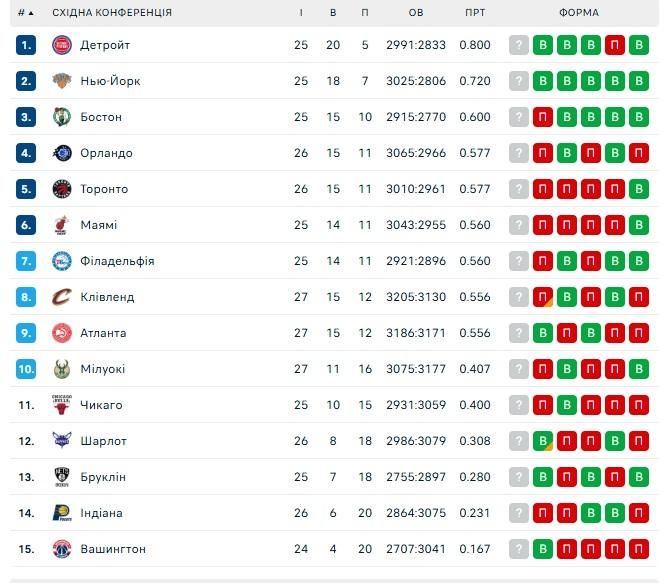
Task: Open the Вашингтон team link
Action: pyautogui.click(x=113, y=549)
